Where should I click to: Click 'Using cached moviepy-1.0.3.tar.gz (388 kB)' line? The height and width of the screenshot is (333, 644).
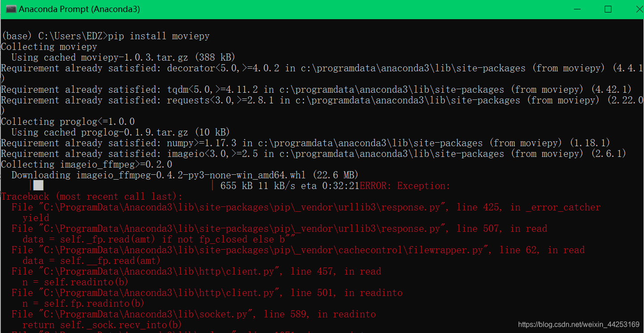[123, 58]
